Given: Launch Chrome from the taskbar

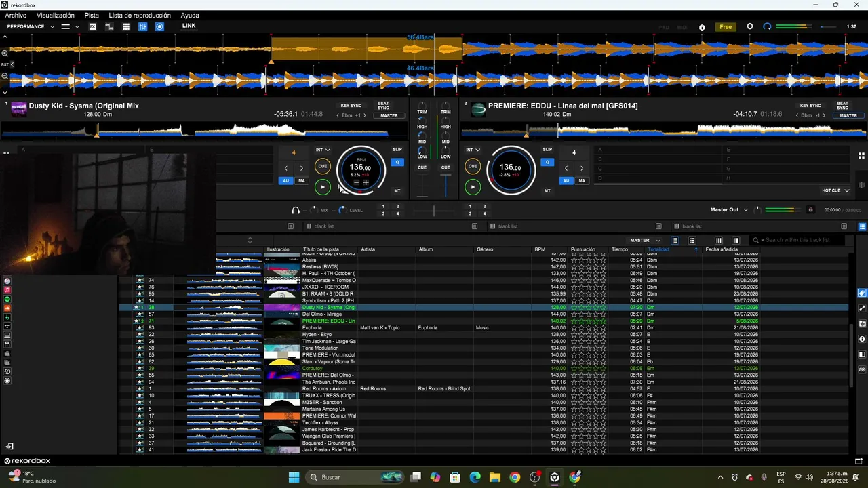Looking at the screenshot, I should (x=515, y=477).
